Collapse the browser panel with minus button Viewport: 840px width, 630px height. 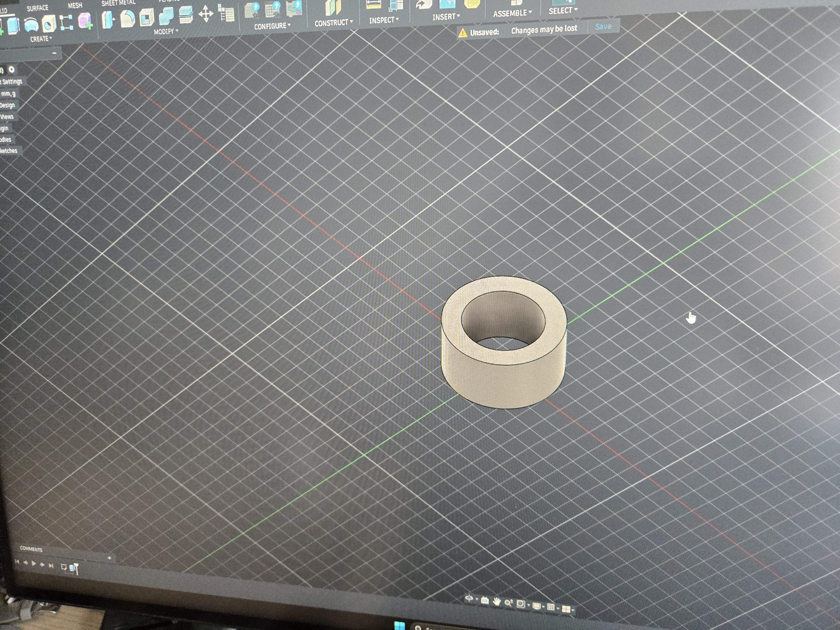point(54,53)
